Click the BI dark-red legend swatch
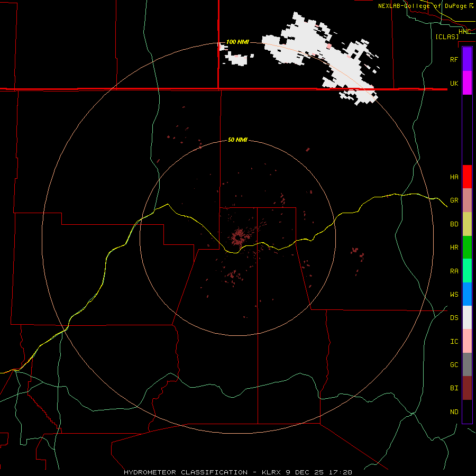Screen dimensions: 476x476 (x=467, y=388)
